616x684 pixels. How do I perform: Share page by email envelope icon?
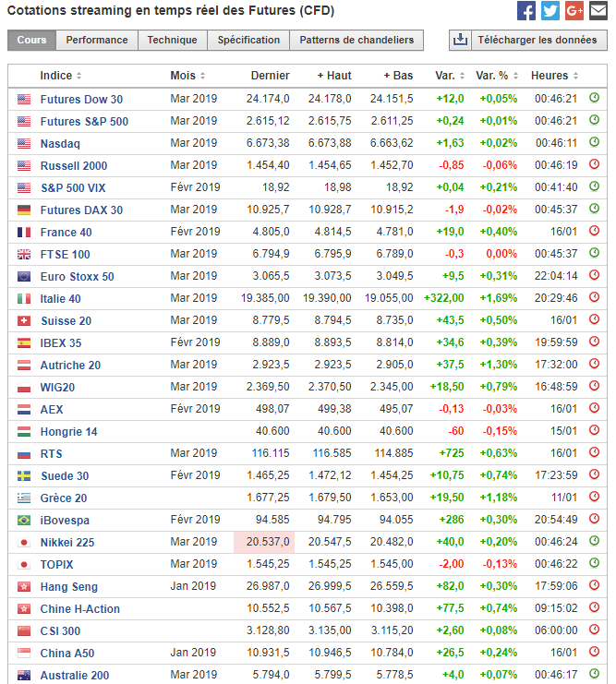(x=598, y=10)
